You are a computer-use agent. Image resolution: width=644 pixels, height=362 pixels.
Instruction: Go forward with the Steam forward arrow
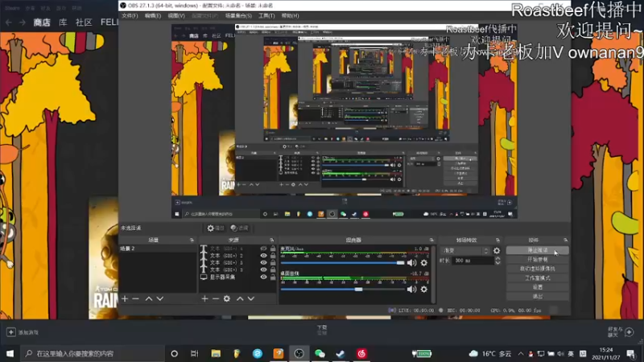click(x=23, y=23)
